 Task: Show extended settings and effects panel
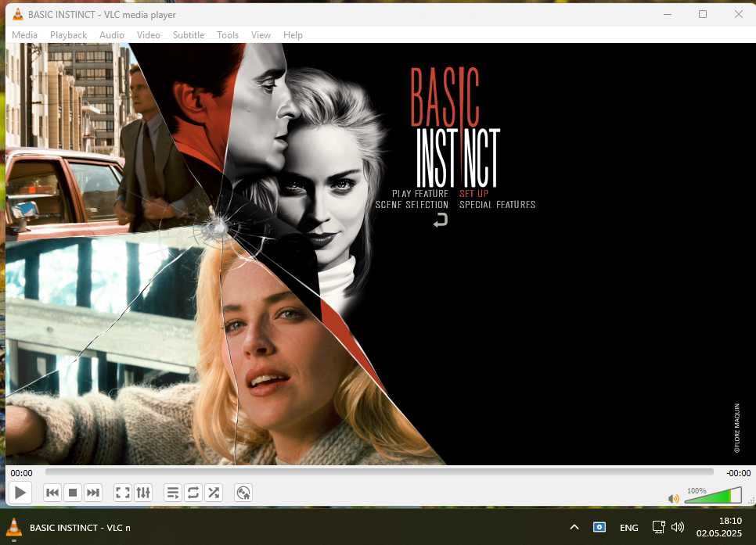coord(143,493)
